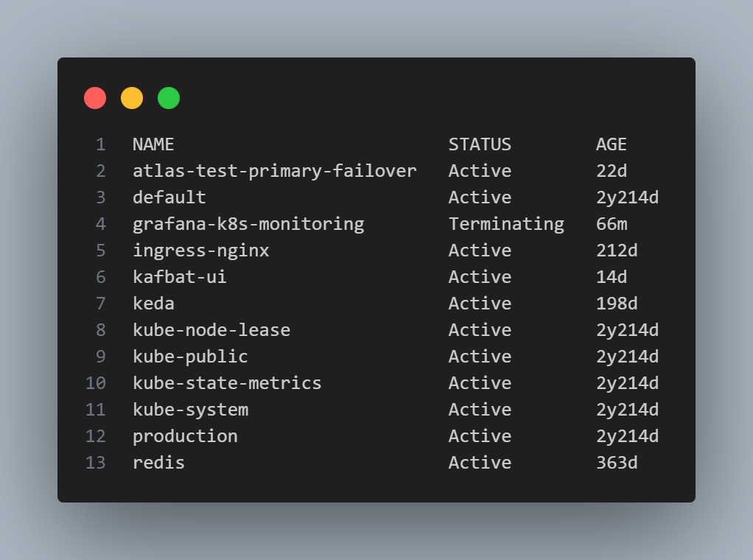The image size is (753, 560).
Task: Click the production namespace name
Action: 185,436
